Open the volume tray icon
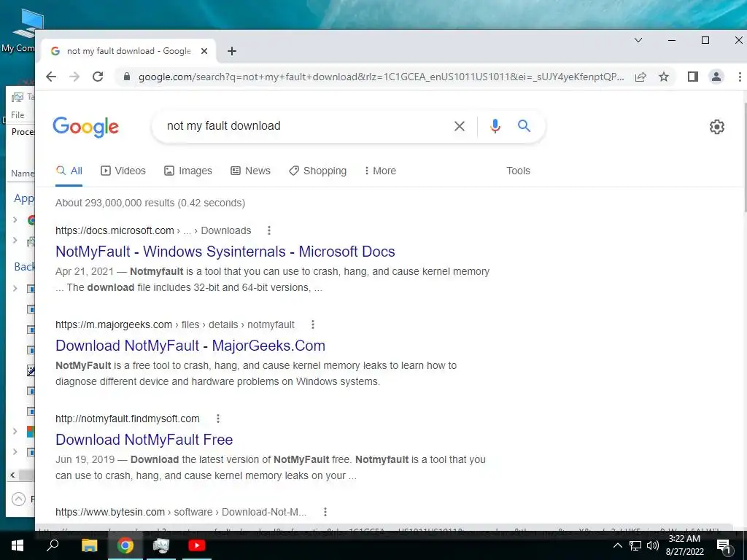Viewport: 747px width, 560px height. [x=652, y=545]
